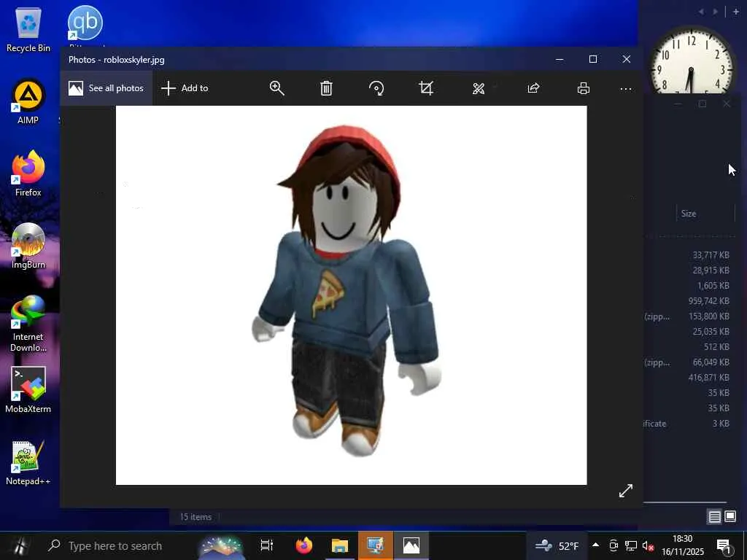Open the weather widget showing 52°F

pos(557,545)
